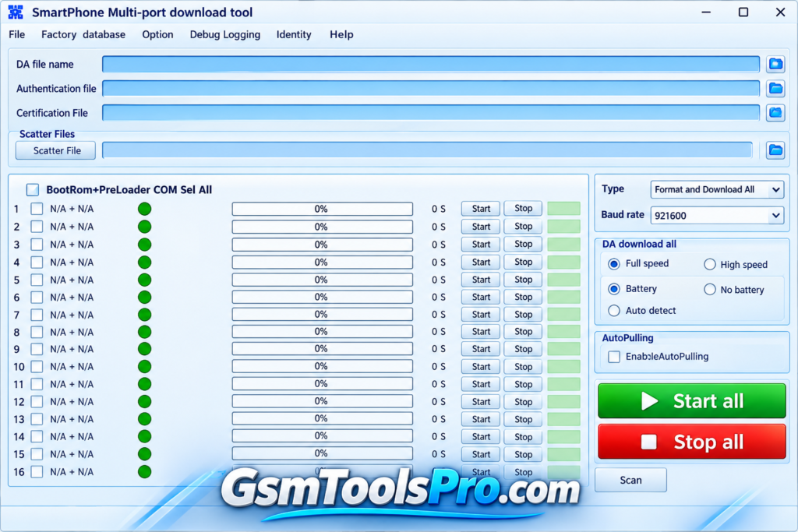798x532 pixels.
Task: Click the Scan button
Action: [630, 480]
